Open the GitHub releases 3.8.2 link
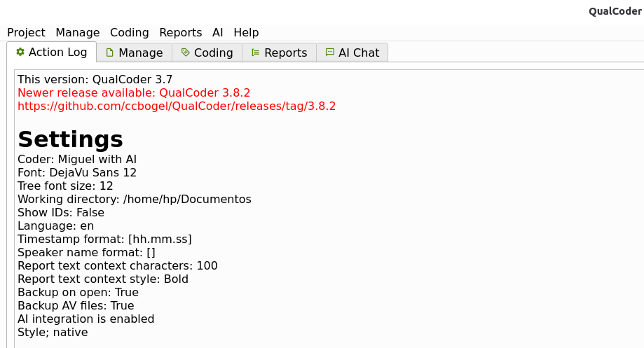This screenshot has height=348, width=644. pos(177,106)
